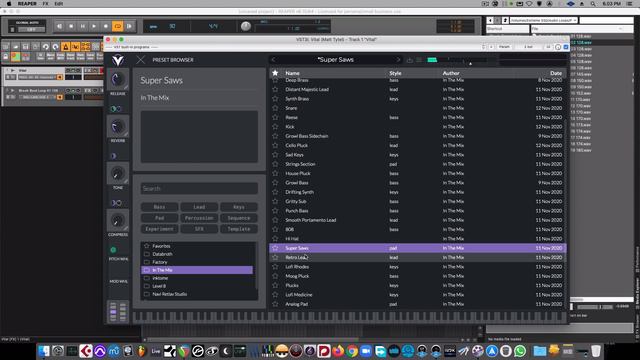The width and height of the screenshot is (640, 360).
Task: Select the Favorites folder
Action: tap(197, 246)
